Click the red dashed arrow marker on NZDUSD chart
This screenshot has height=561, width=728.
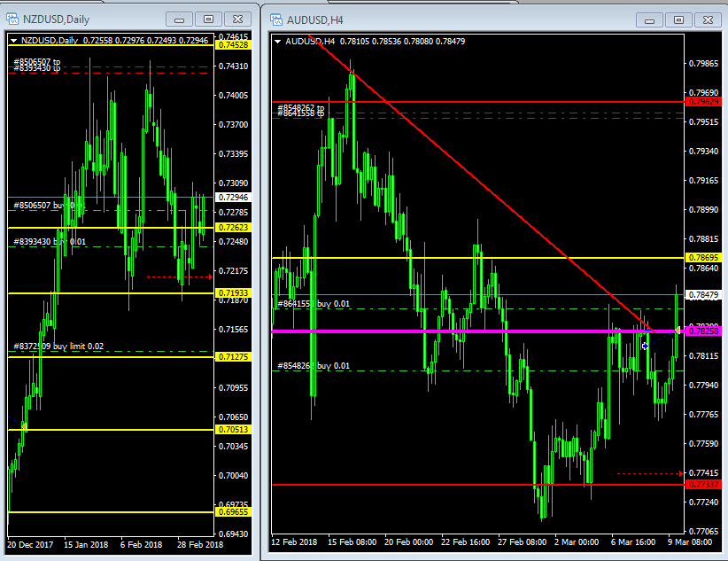(x=179, y=277)
